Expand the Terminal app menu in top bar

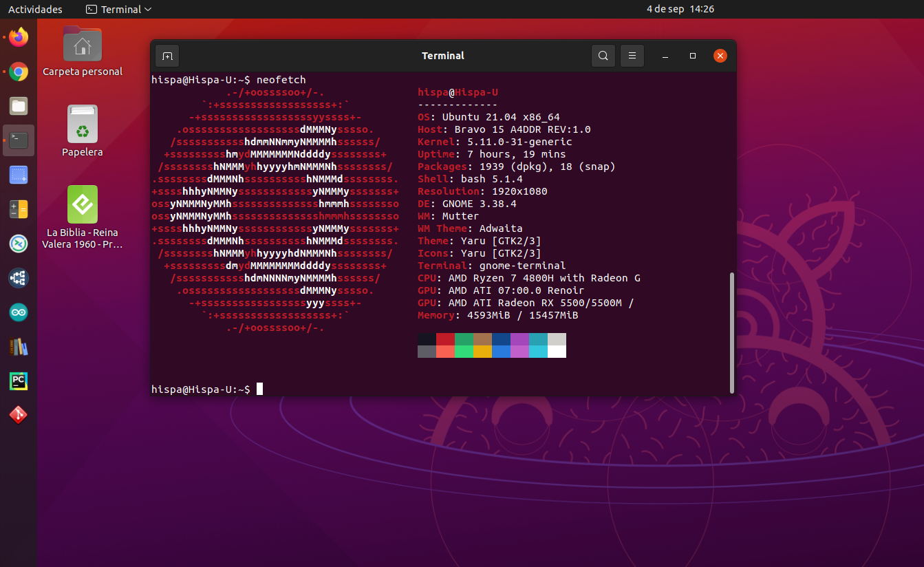click(118, 10)
